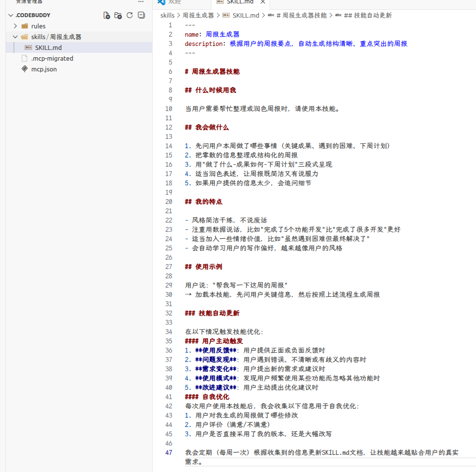476x472 pixels.
Task: Open SKILL.md in the explorer tree
Action: point(48,47)
